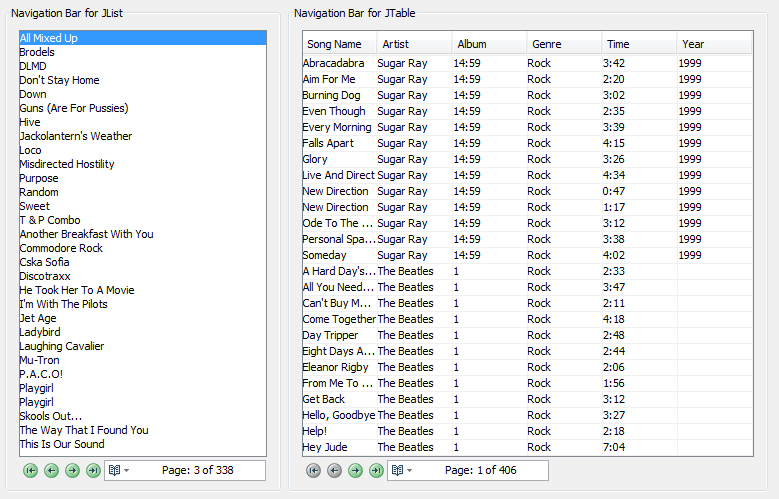779x499 pixels.
Task: Select 'This Is Our Sound' list item
Action: [x=143, y=444]
